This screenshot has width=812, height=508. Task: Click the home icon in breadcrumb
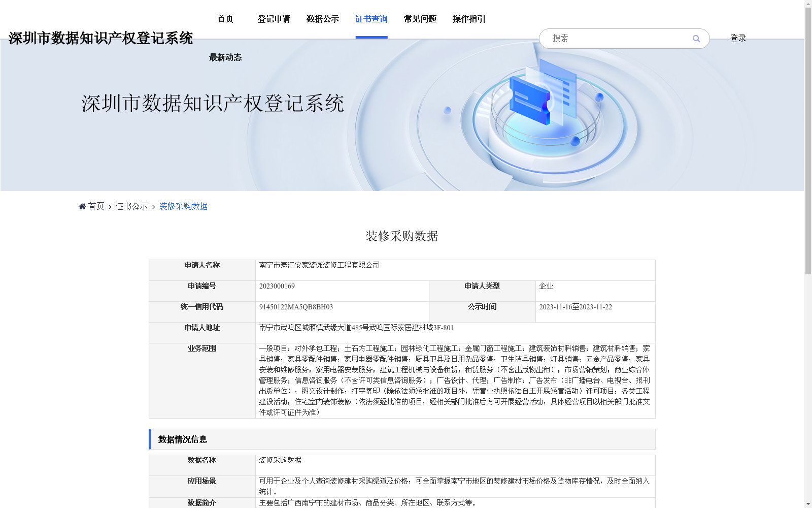82,206
